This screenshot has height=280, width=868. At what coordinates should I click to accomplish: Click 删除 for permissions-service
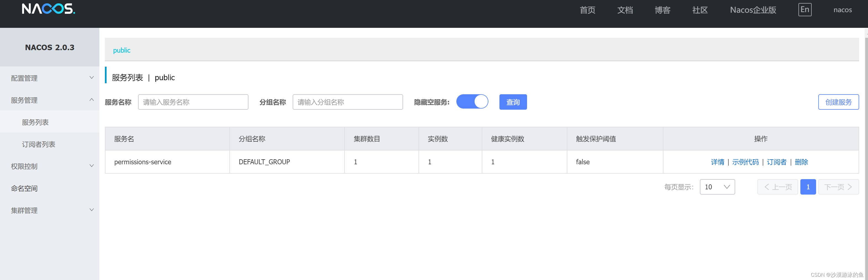coord(801,162)
